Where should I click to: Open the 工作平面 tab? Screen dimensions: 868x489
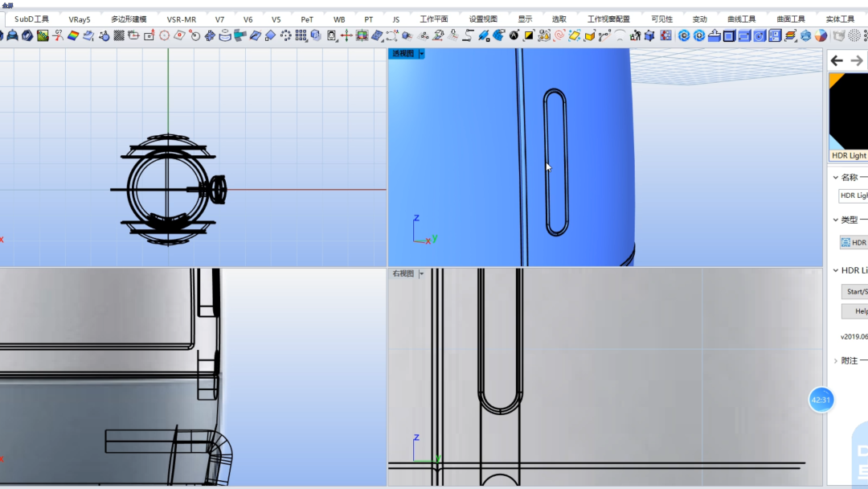(x=433, y=18)
